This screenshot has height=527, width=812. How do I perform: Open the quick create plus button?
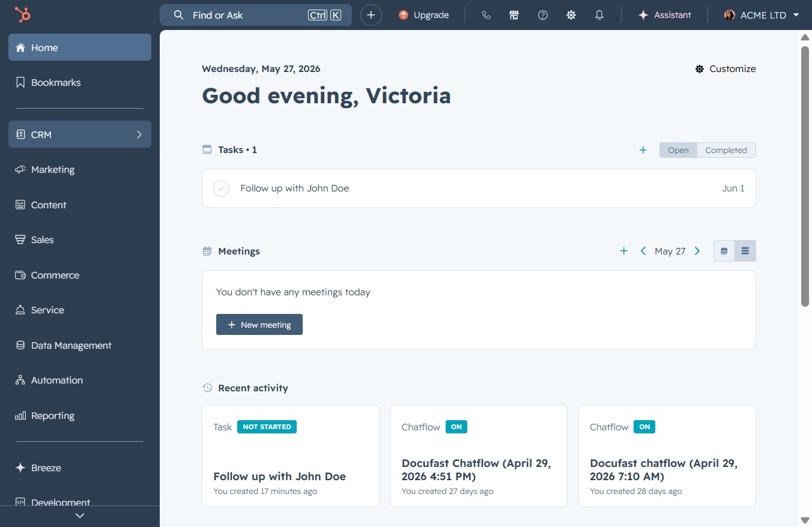point(371,15)
